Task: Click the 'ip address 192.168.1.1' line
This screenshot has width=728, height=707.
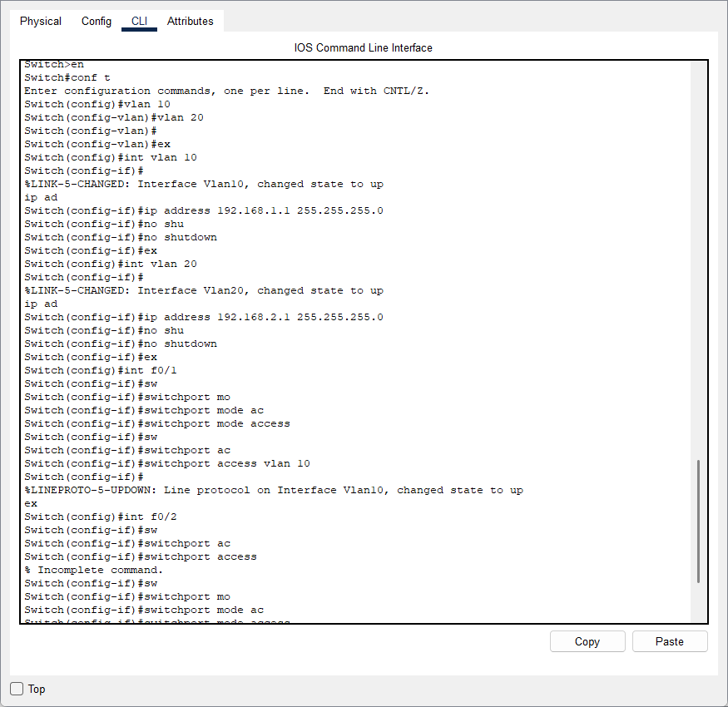Action: (x=204, y=210)
